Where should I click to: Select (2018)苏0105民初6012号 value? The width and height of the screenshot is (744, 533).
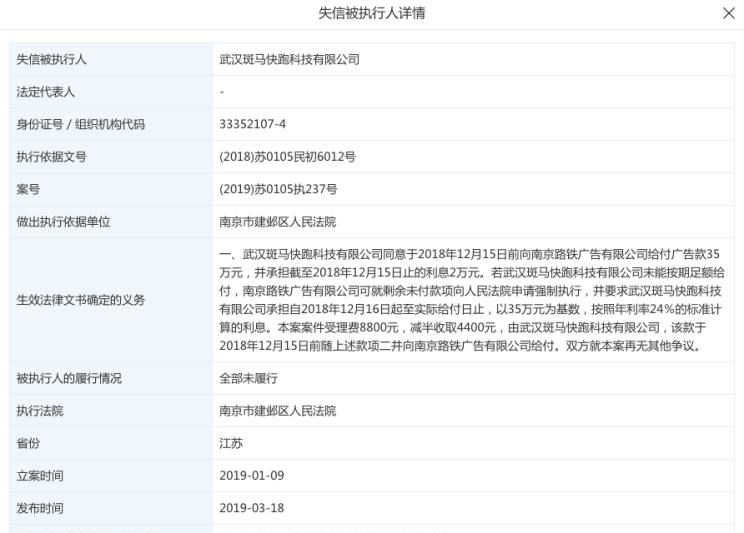pyautogui.click(x=287, y=157)
